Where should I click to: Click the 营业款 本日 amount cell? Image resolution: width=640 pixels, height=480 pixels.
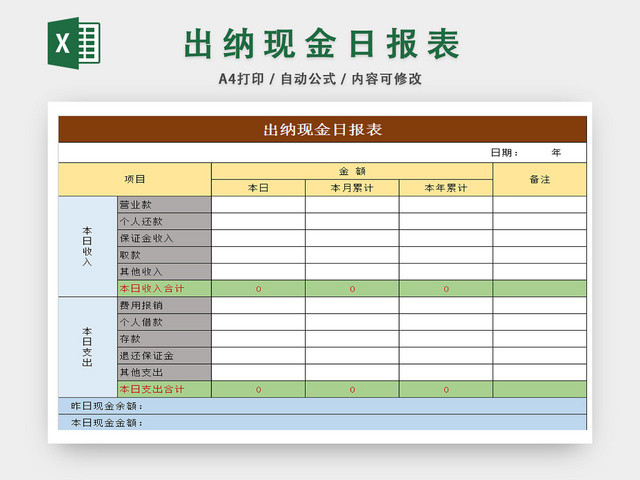point(258,204)
